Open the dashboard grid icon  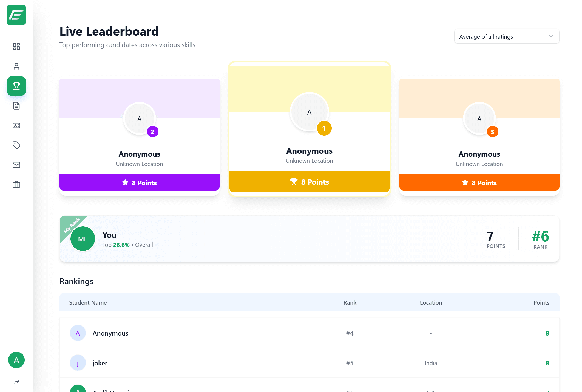[x=16, y=47]
